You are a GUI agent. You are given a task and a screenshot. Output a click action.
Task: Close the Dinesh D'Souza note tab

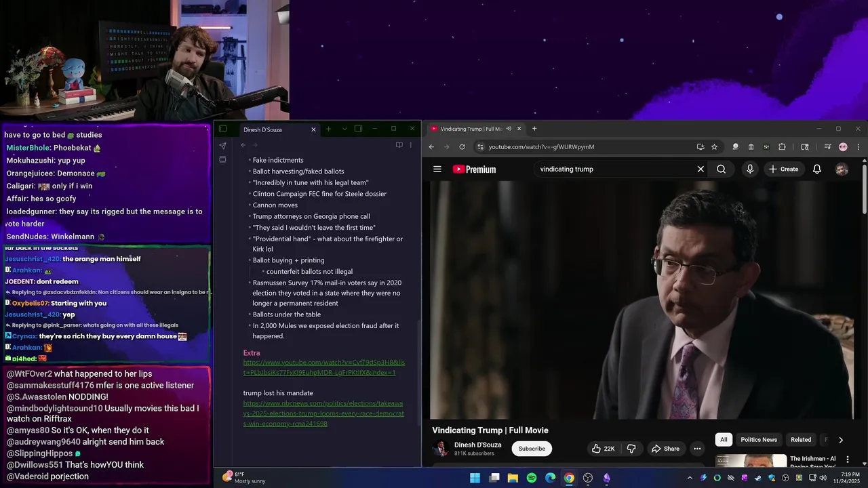tap(313, 129)
